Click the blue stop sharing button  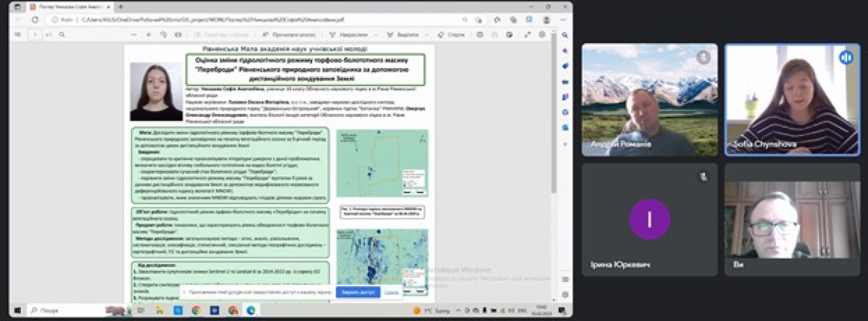click(357, 293)
